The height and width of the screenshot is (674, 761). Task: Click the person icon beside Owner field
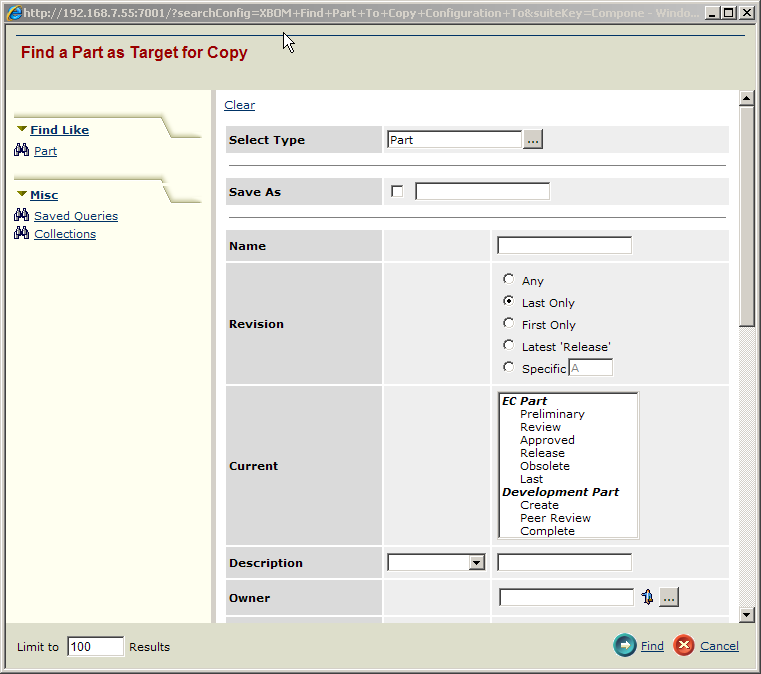647,597
